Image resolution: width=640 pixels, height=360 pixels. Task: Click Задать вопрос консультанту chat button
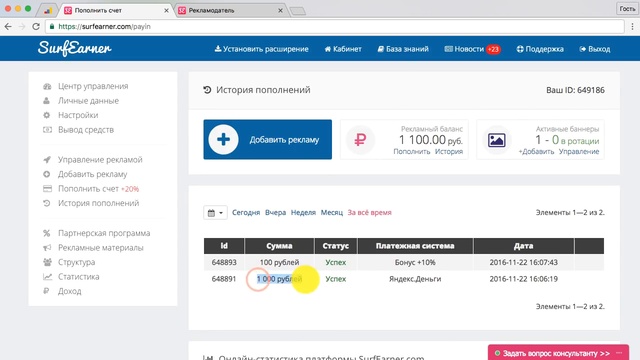click(x=558, y=353)
